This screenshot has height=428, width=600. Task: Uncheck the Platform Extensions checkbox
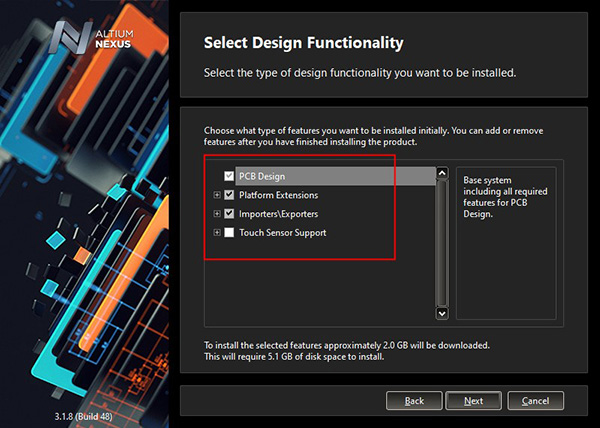[229, 195]
